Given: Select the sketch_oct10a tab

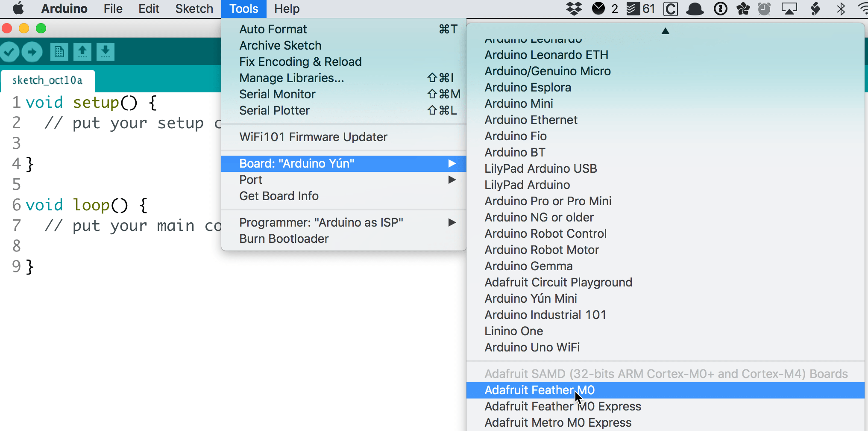Looking at the screenshot, I should 47,80.
